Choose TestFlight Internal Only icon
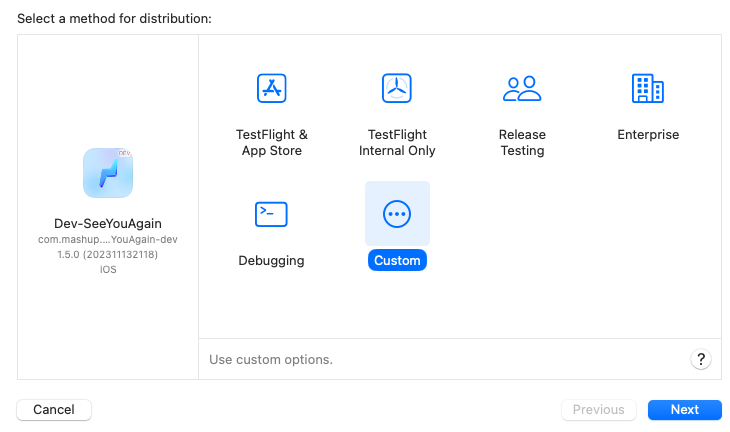The image size is (730, 432). [x=397, y=88]
